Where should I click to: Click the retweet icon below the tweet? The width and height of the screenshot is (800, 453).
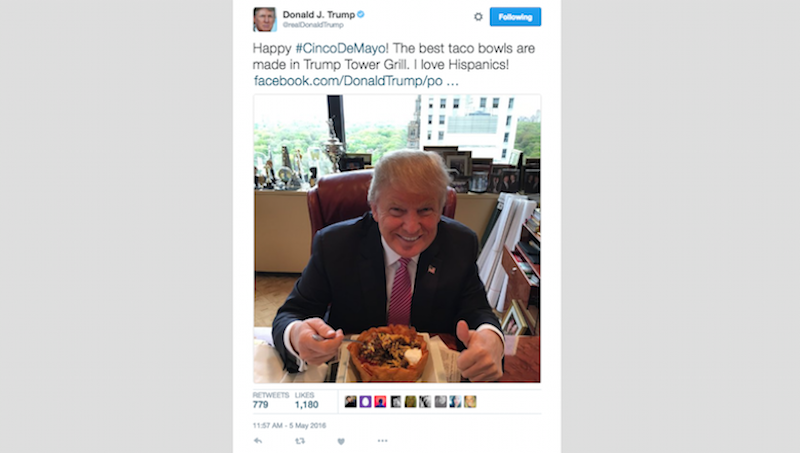[300, 441]
